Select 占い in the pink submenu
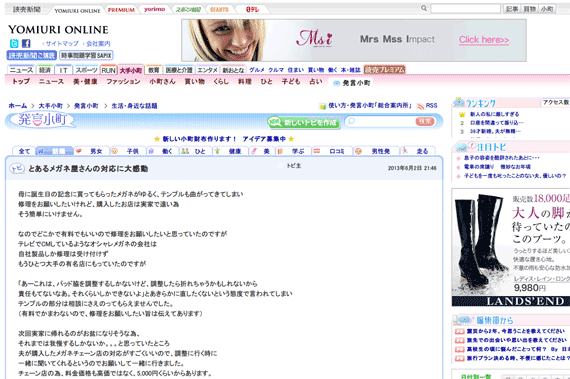Viewport: 570px width, 379px height. [x=316, y=81]
